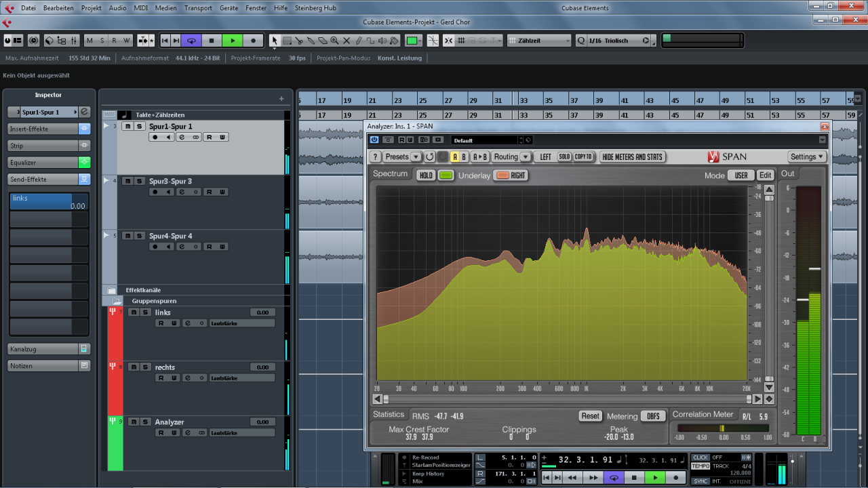The height and width of the screenshot is (488, 868).
Task: Select the Range Selection tool
Action: pyautogui.click(x=287, y=41)
